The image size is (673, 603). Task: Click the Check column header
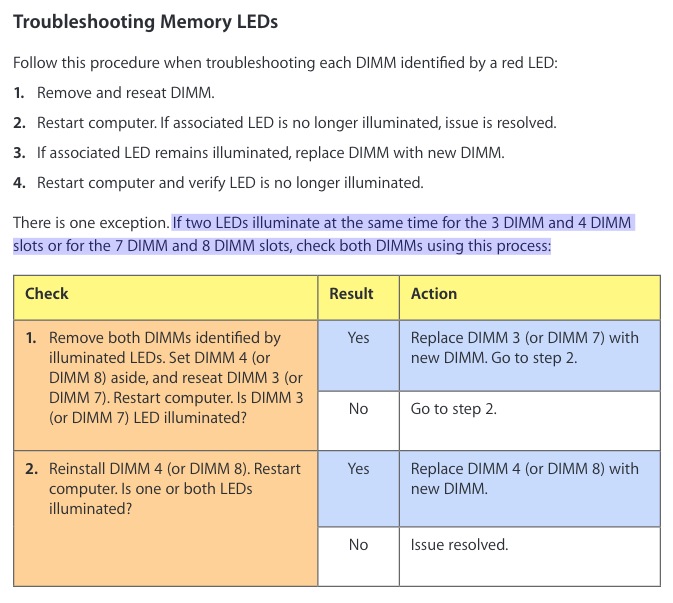pos(166,298)
